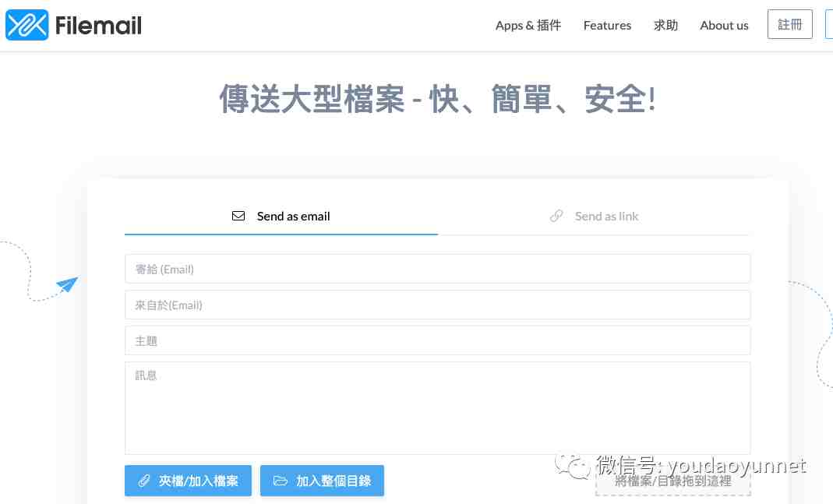Open the About us page
Image resolution: width=833 pixels, height=504 pixels.
coord(724,25)
